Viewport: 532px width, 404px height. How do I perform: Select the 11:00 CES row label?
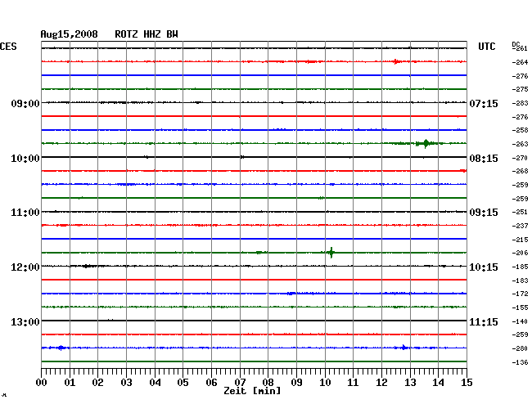coord(25,213)
